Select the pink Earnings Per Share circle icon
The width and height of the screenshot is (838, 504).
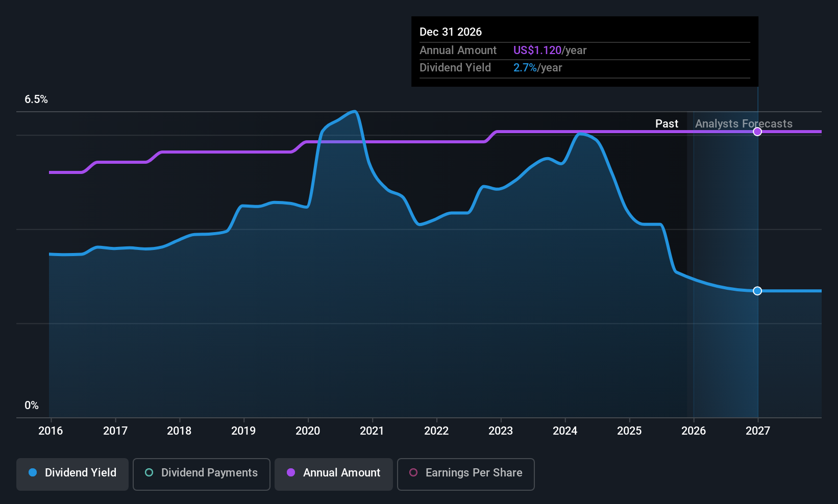413,473
